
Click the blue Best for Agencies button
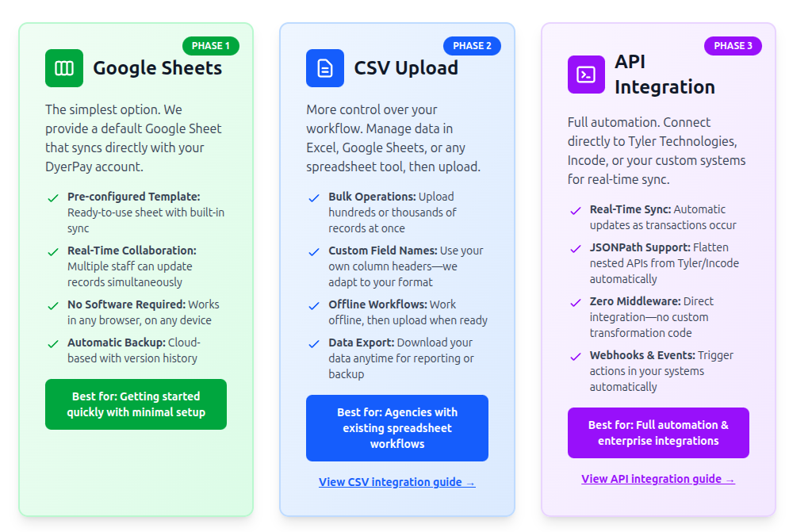[x=396, y=428]
